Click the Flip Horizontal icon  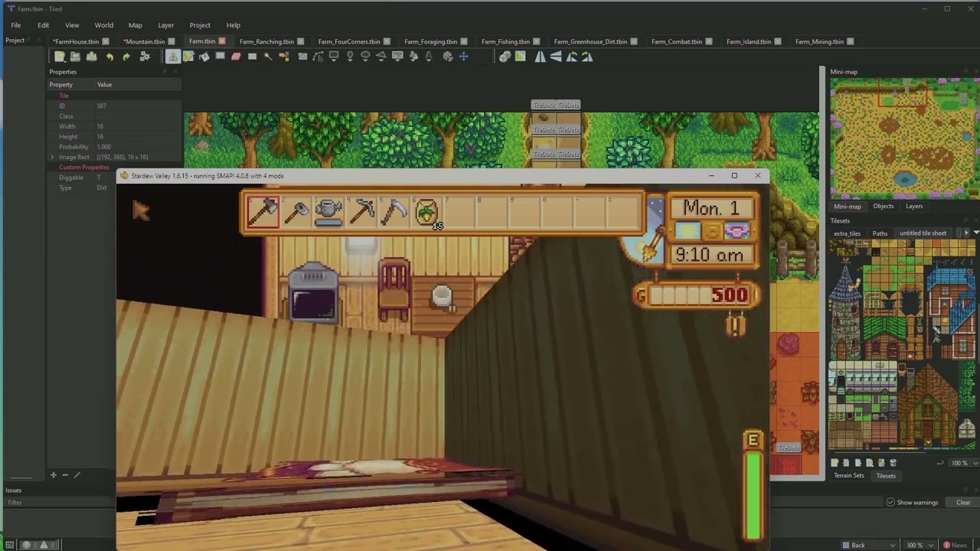[540, 57]
